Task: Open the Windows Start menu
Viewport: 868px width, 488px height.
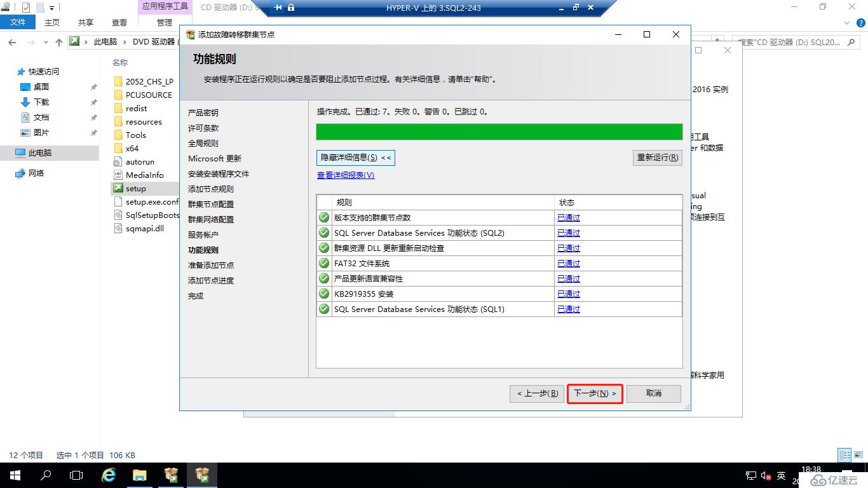Action: coord(15,475)
